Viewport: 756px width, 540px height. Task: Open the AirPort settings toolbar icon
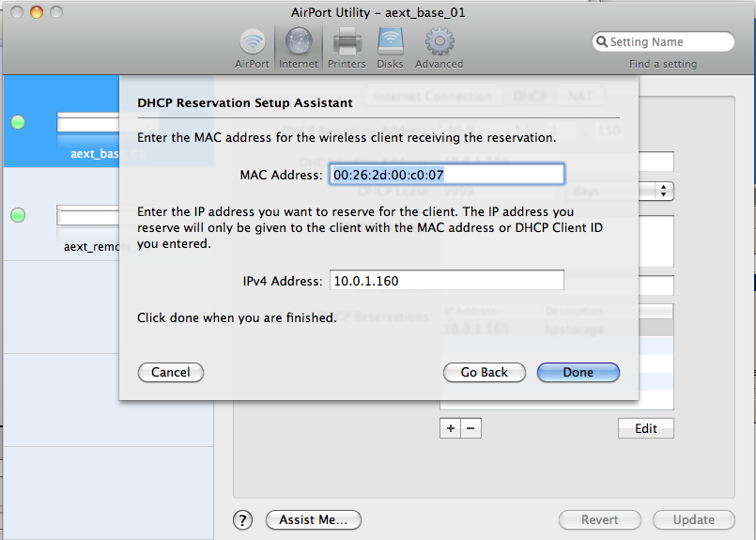point(252,48)
